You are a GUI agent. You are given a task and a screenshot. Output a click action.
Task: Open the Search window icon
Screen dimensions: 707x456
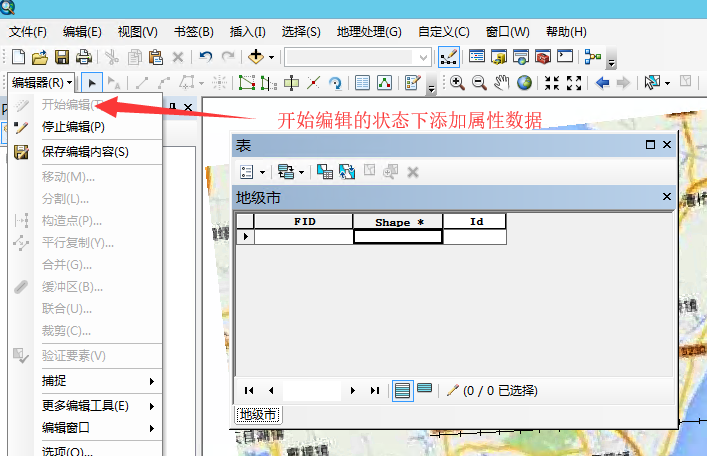521,57
